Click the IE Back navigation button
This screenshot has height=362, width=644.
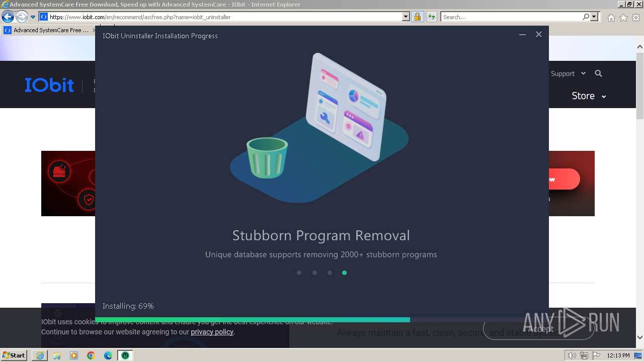pos(8,17)
